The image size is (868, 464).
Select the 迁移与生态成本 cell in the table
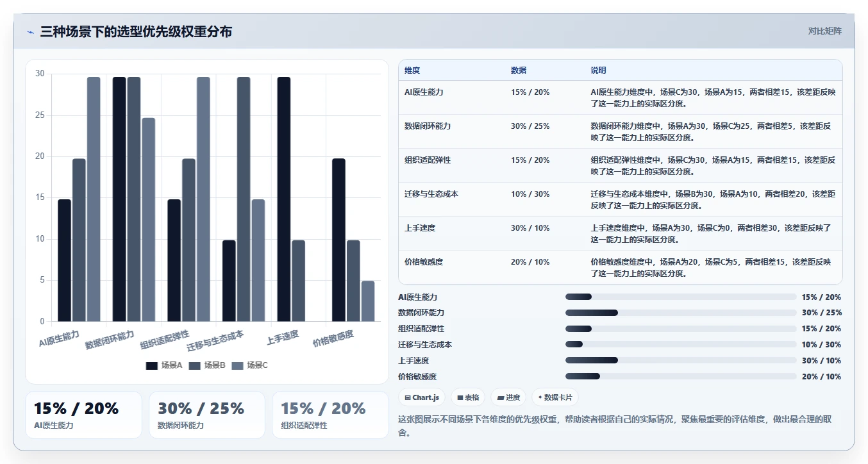431,194
